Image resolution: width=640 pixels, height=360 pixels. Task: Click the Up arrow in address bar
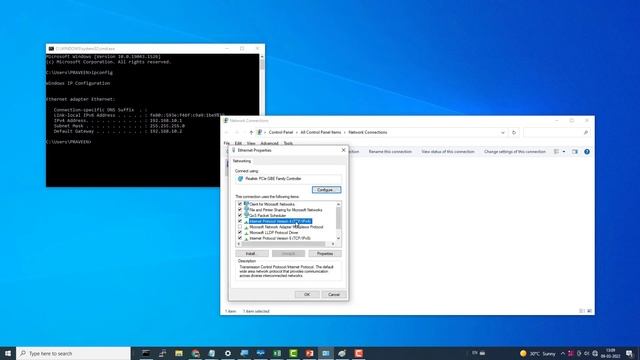click(251, 132)
